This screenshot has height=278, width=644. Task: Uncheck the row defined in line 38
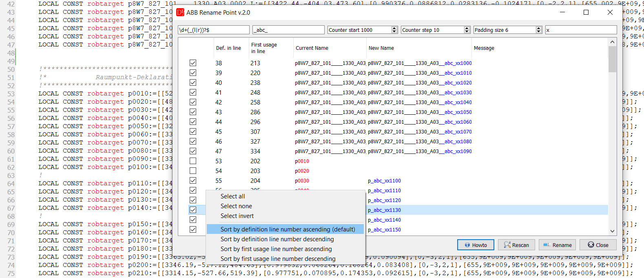point(193,63)
